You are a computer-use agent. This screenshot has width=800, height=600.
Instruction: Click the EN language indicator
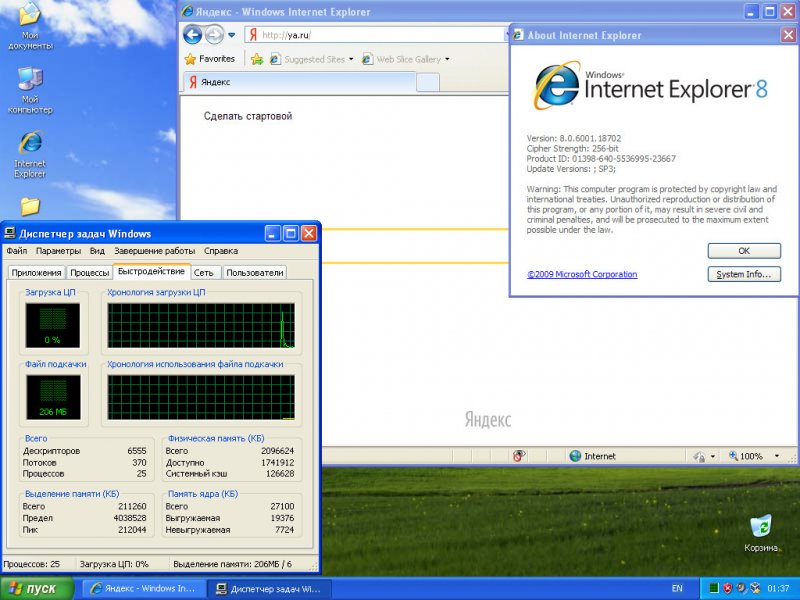(677, 589)
